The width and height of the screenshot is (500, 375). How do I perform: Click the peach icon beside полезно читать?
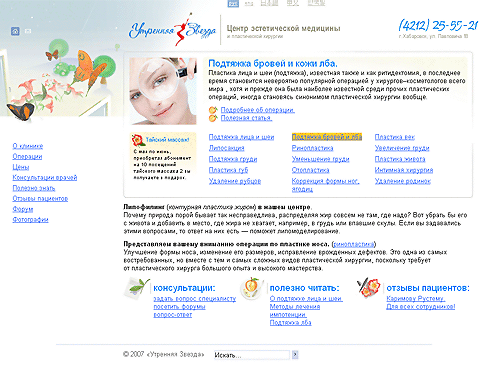tap(251, 288)
